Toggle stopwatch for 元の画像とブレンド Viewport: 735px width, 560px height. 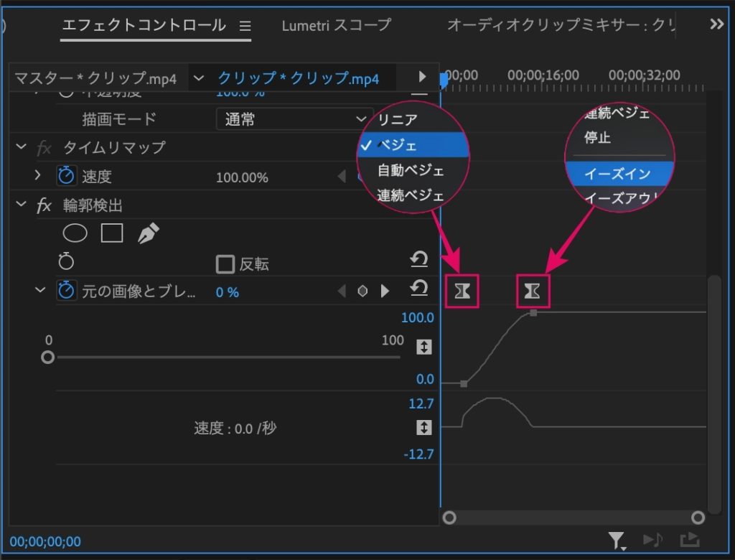pos(66,291)
